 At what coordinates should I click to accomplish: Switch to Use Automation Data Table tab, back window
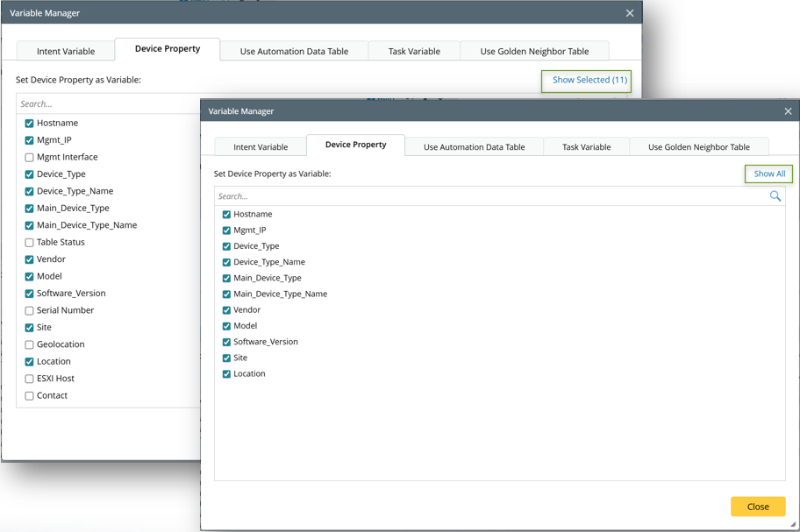(x=294, y=51)
